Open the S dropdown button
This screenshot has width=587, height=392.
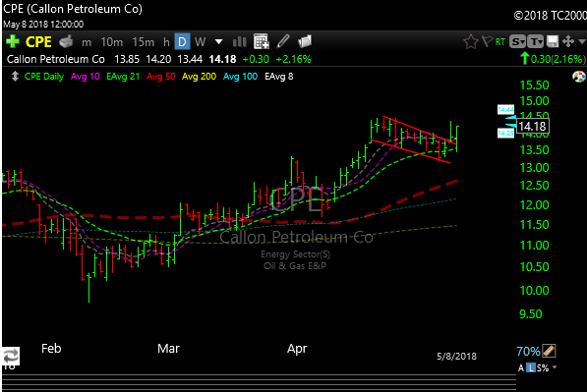click(x=518, y=42)
